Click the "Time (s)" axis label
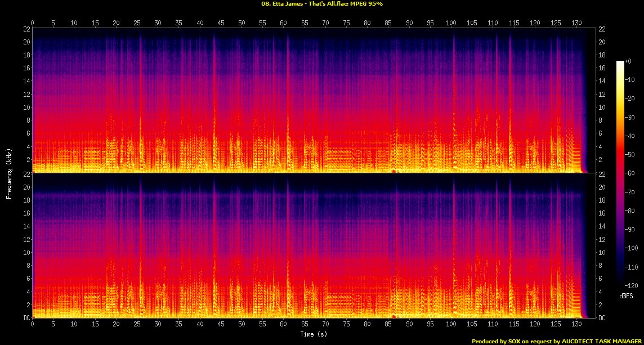This screenshot has height=345, width=644. click(x=312, y=334)
